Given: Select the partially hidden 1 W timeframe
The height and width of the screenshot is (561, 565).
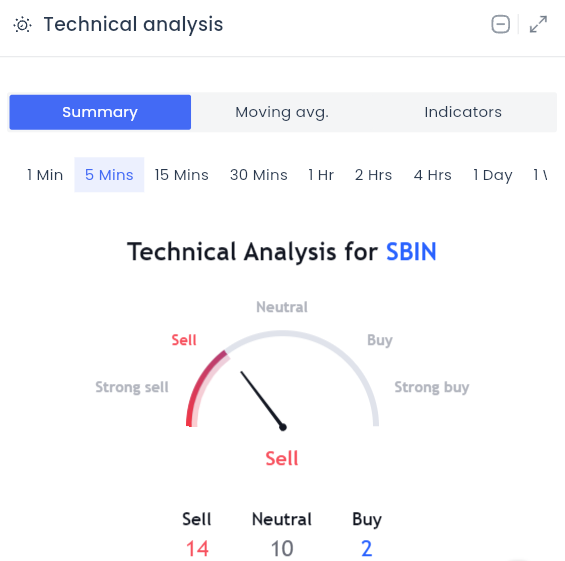Looking at the screenshot, I should (540, 175).
